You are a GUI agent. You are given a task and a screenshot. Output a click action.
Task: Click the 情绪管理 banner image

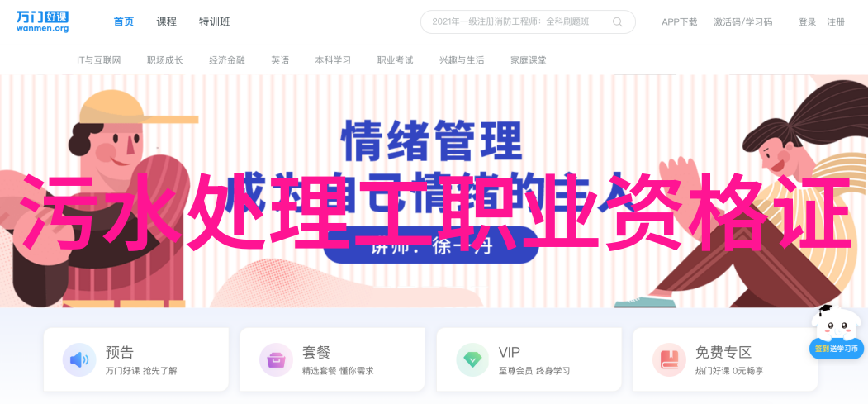coord(434,191)
